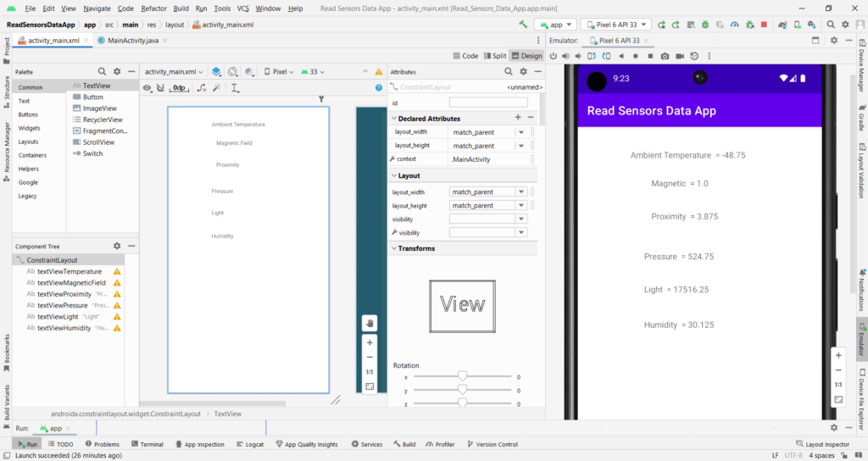Toggle night mode icon in design toolbar
This screenshot has height=461, width=868.
point(250,71)
